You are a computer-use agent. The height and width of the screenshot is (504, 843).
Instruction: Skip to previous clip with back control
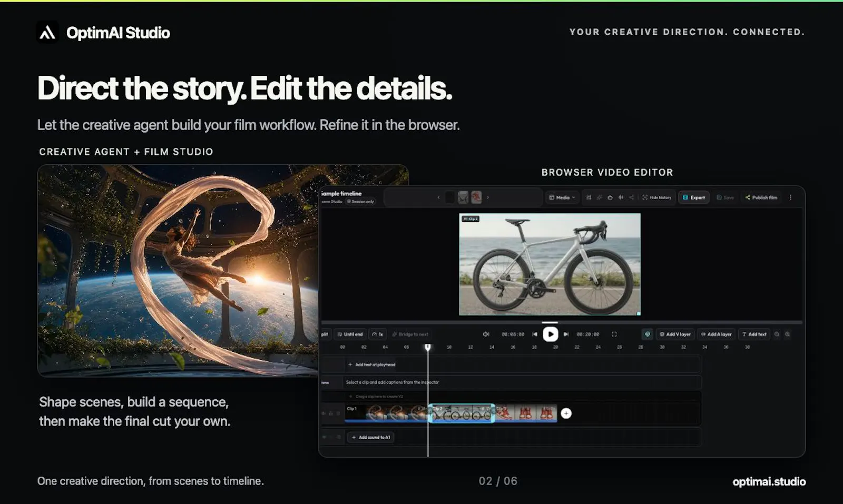click(535, 334)
